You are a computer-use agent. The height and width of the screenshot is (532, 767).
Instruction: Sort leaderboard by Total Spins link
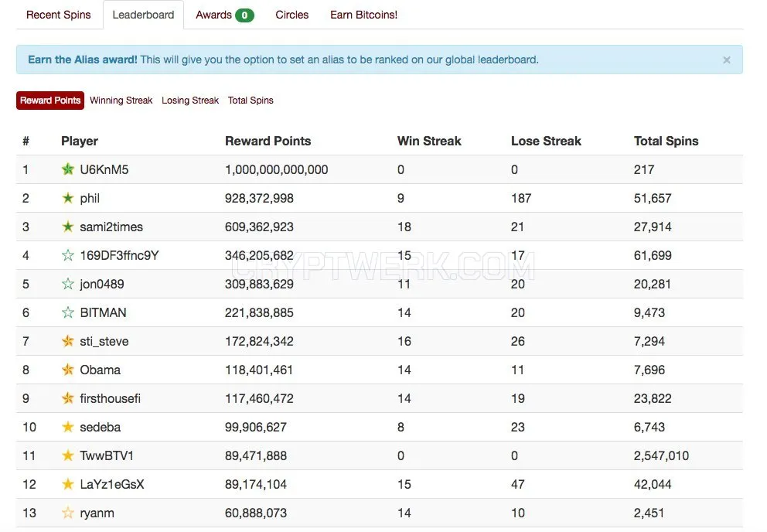click(251, 101)
